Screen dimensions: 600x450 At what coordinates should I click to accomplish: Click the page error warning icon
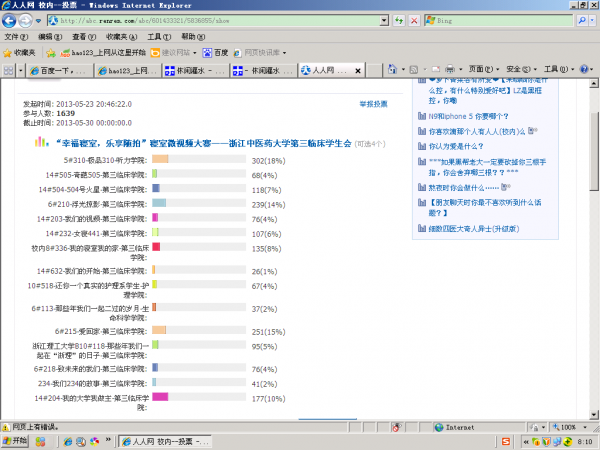click(x=5, y=427)
